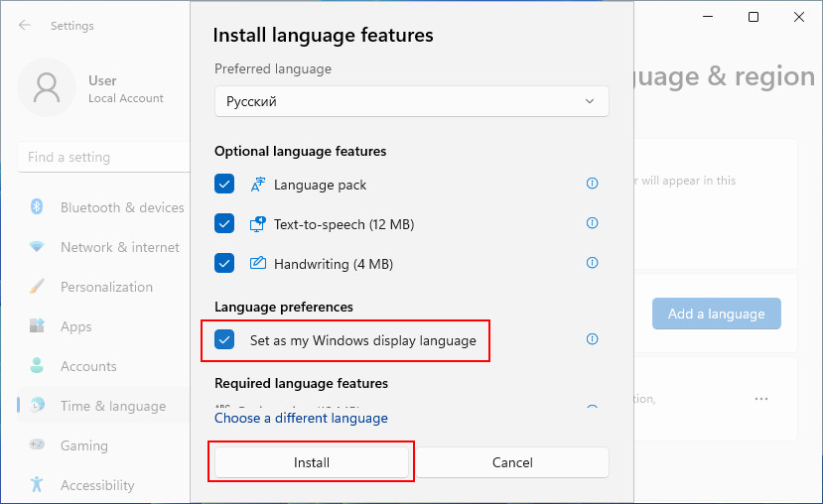Viewport: 823px width, 504px height.
Task: Click the info icon beside Language pack
Action: pos(593,184)
